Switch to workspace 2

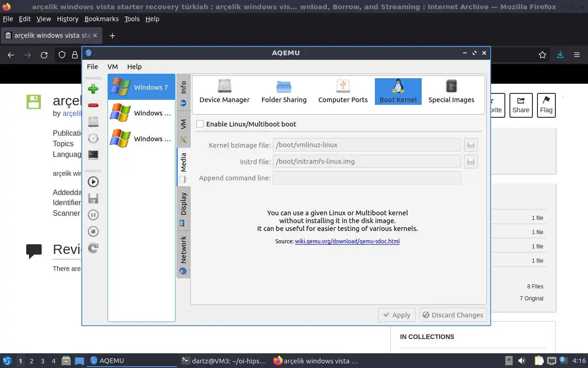tap(31, 361)
